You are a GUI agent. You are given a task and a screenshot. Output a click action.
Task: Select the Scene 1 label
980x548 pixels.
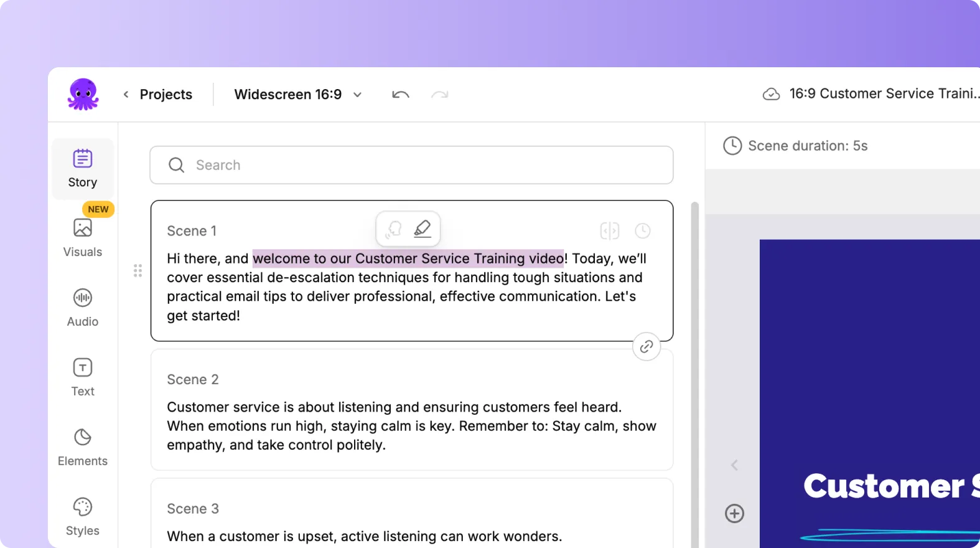tap(192, 231)
